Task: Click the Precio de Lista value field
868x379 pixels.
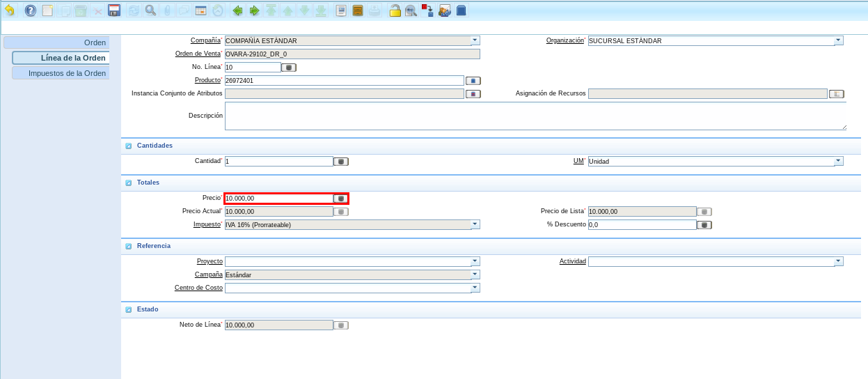Action: tap(642, 212)
